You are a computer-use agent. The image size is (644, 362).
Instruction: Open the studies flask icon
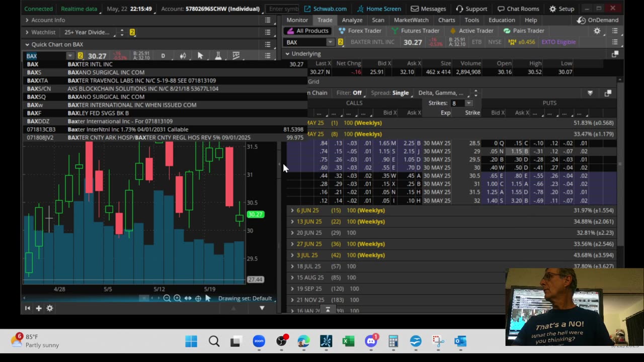[218, 56]
